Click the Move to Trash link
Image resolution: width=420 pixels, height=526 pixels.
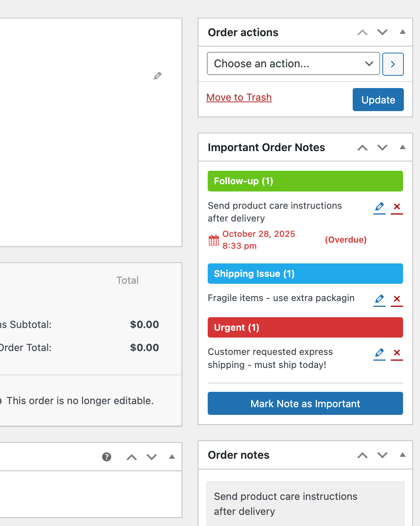point(239,98)
